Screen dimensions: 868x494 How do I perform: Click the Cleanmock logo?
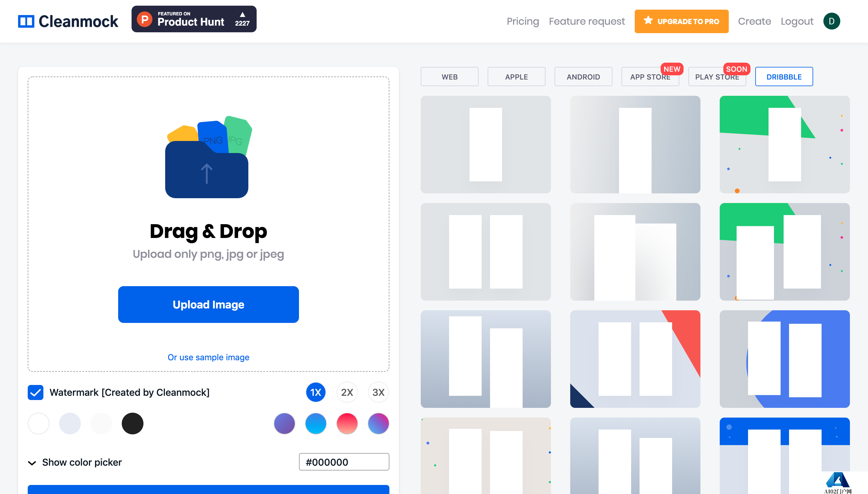click(68, 21)
